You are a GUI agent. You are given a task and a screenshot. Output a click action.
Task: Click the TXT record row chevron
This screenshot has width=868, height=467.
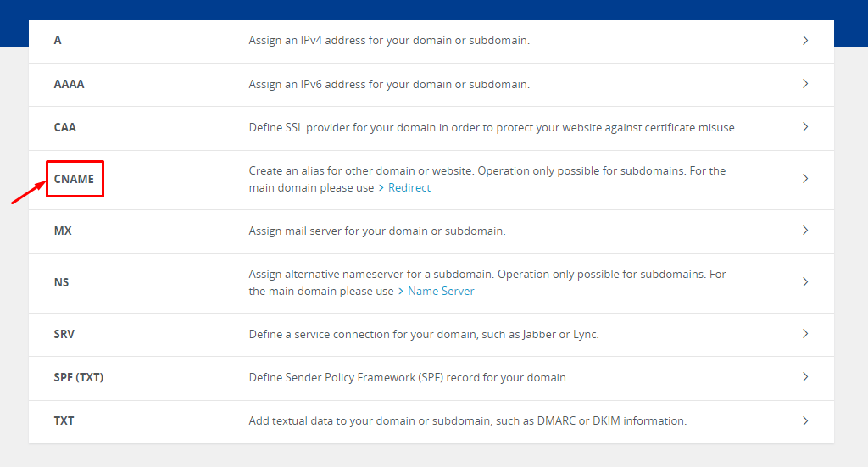[x=805, y=420]
